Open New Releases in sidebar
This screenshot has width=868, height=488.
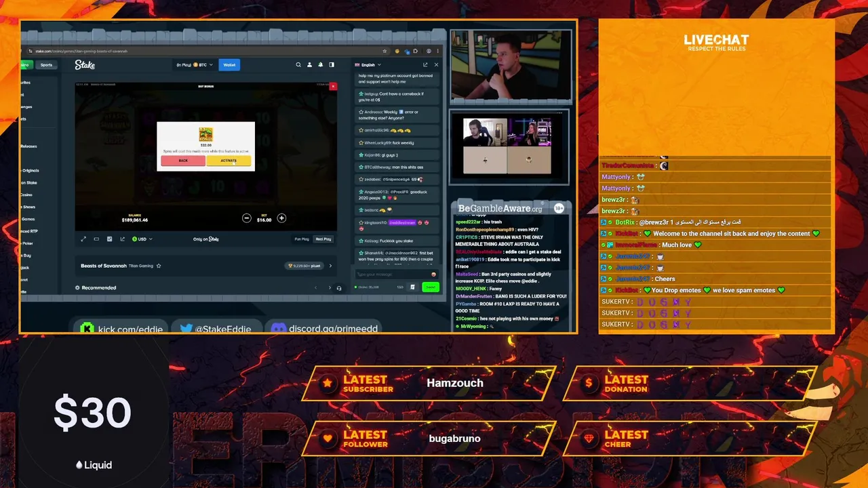28,146
